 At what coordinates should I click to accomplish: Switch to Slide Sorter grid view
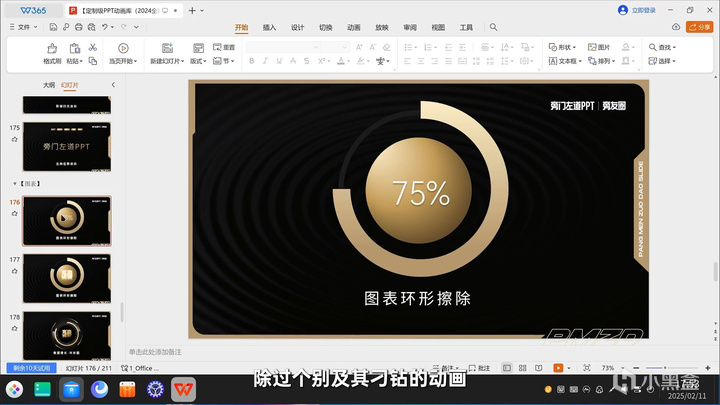(x=523, y=368)
